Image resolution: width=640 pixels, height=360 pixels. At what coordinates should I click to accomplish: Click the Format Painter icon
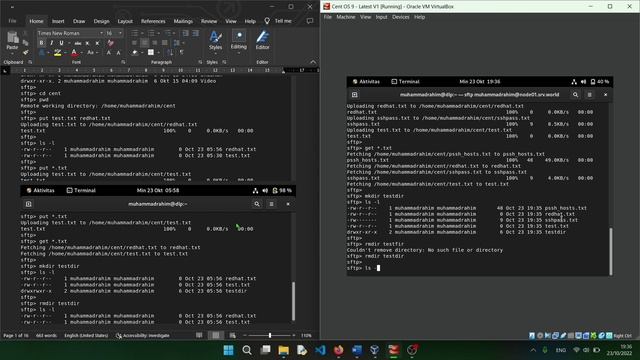[26, 52]
